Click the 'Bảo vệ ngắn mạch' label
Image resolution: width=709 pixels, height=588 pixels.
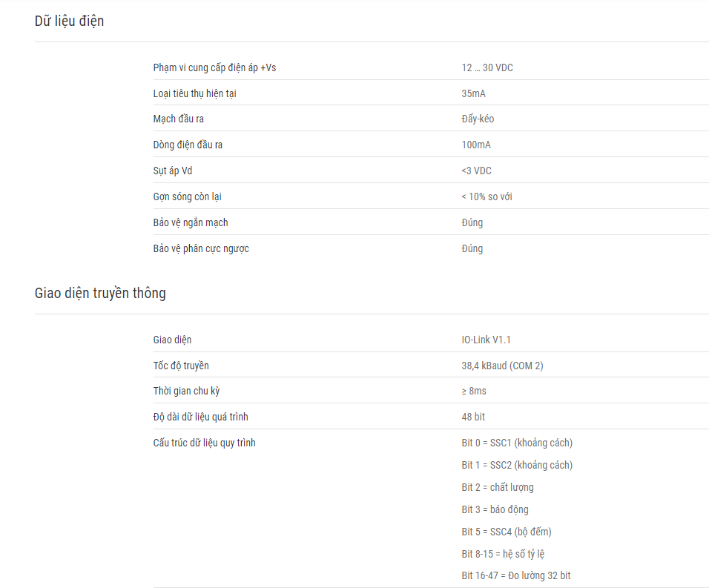click(x=191, y=222)
